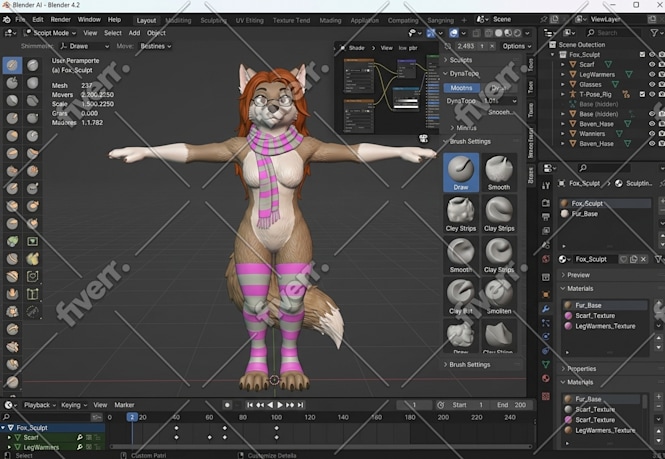Switch to the Sculpting workspace tab
The width and height of the screenshot is (665, 459).
[x=213, y=20]
